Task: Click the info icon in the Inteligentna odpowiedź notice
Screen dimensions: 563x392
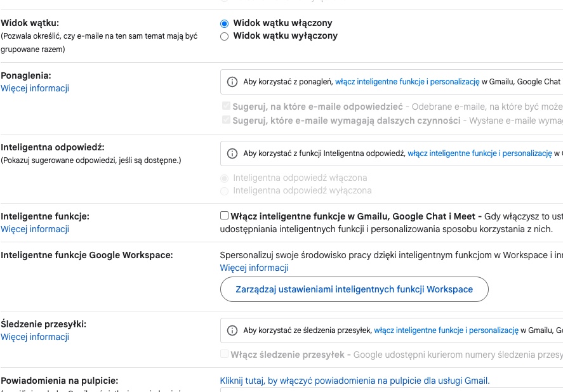Action: coord(232,154)
